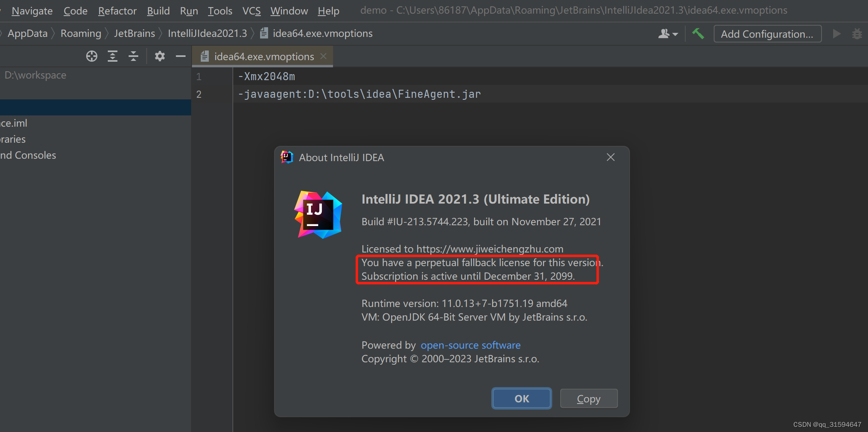Image resolution: width=868 pixels, height=432 pixels.
Task: Click the Debug bug icon
Action: [x=857, y=34]
